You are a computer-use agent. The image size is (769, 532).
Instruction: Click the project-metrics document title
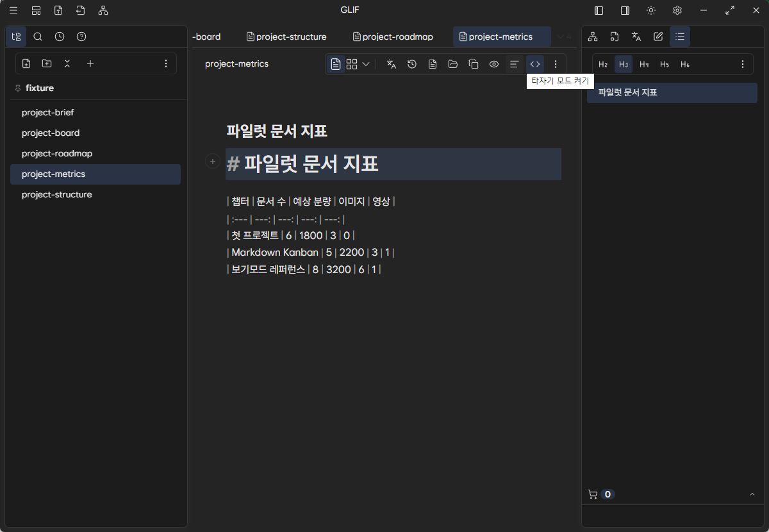tap(236, 63)
